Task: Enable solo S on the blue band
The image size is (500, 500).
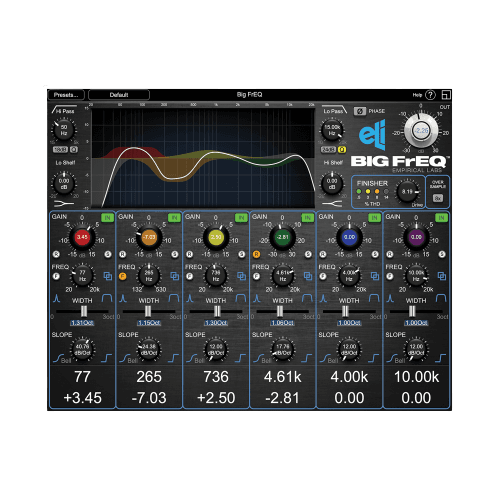Action: (x=375, y=254)
